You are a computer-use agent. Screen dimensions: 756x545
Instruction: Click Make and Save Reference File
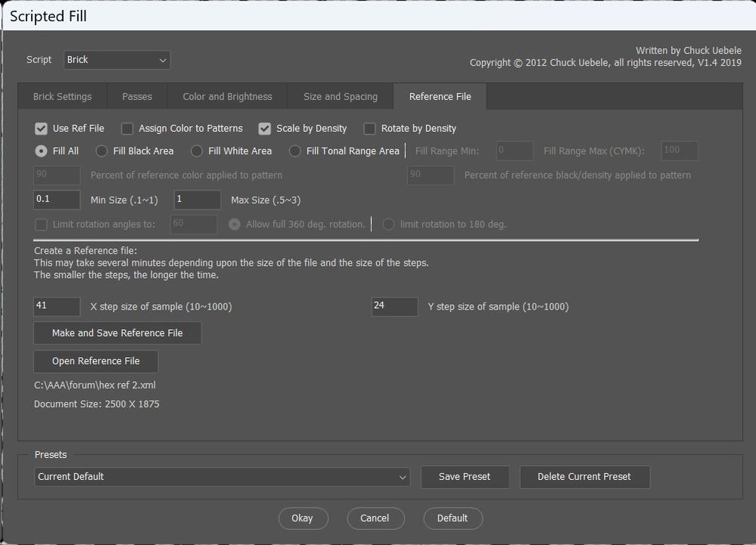tap(117, 333)
